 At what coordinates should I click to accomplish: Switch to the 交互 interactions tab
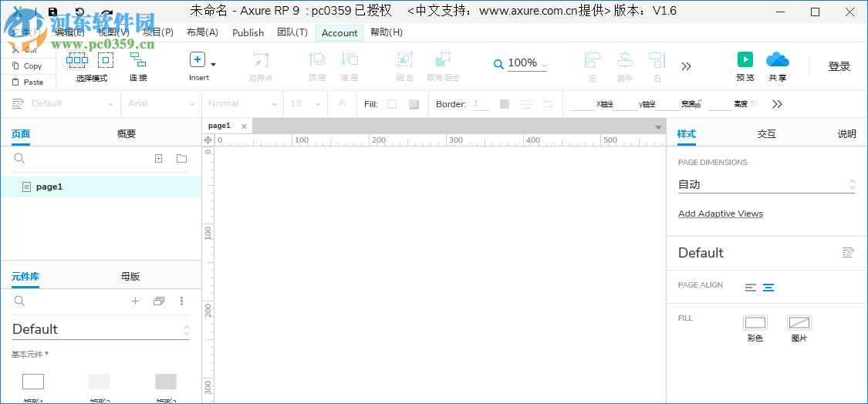tap(767, 134)
